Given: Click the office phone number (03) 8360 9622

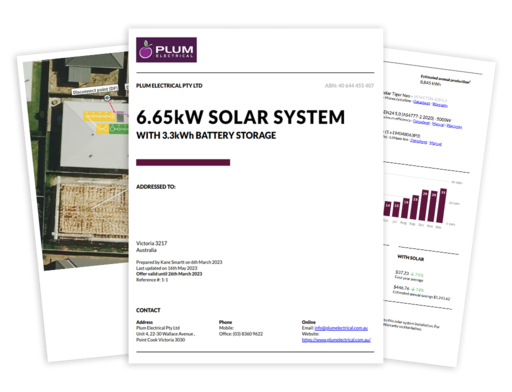Looking at the screenshot, I should click(x=248, y=334).
